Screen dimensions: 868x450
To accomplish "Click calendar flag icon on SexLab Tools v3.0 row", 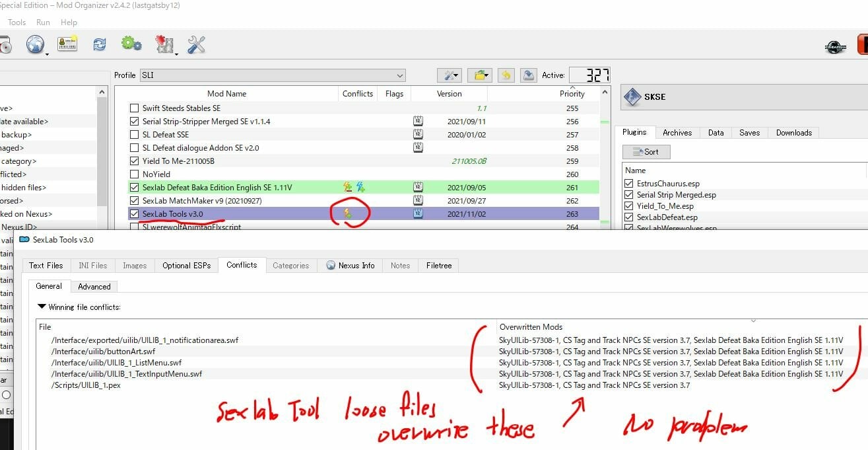I will (418, 213).
